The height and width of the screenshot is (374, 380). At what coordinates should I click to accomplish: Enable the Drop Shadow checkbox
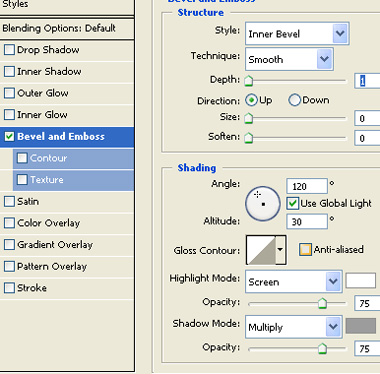(9, 50)
